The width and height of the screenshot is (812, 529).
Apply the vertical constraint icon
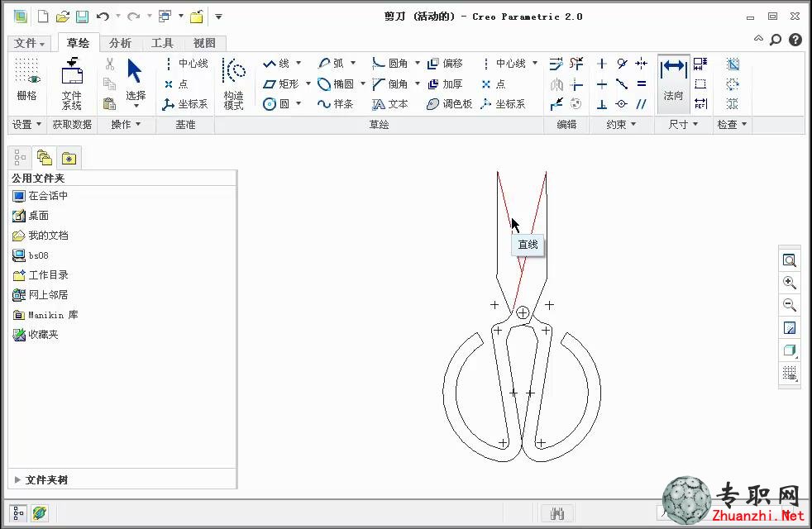point(602,64)
